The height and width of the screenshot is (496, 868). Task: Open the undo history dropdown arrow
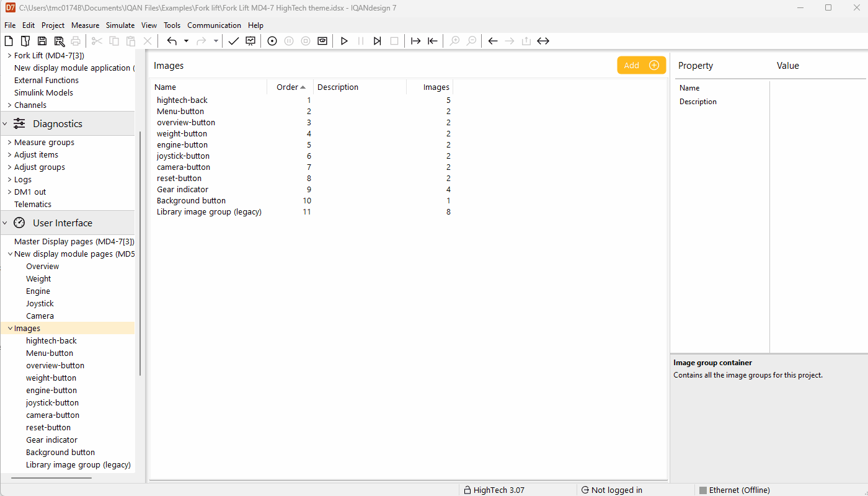click(186, 41)
